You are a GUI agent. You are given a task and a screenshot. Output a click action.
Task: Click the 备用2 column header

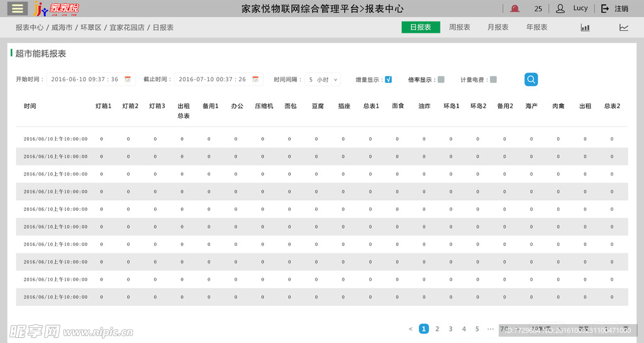click(x=505, y=106)
